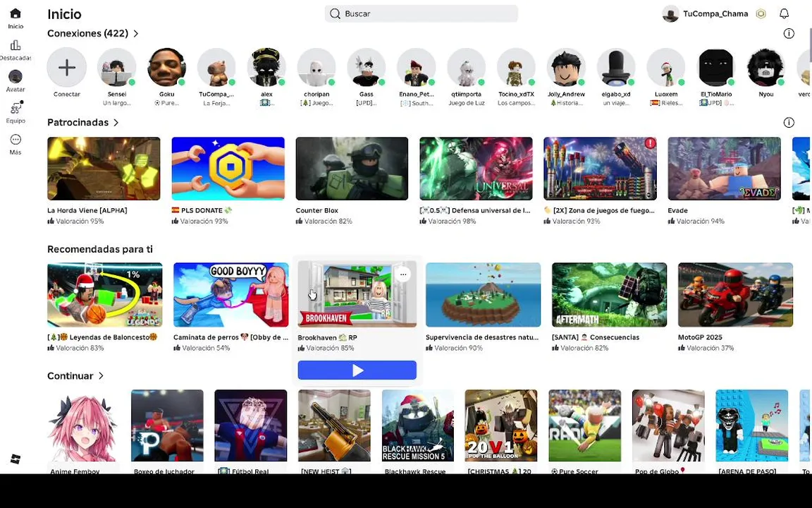Image resolution: width=812 pixels, height=508 pixels.
Task: Open Nyou's connection avatar
Action: coord(766,68)
